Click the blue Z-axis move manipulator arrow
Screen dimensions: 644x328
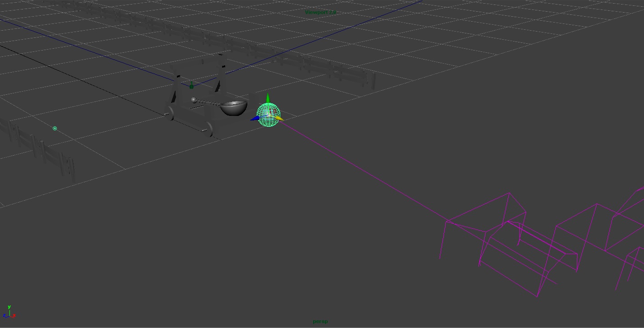(255, 119)
